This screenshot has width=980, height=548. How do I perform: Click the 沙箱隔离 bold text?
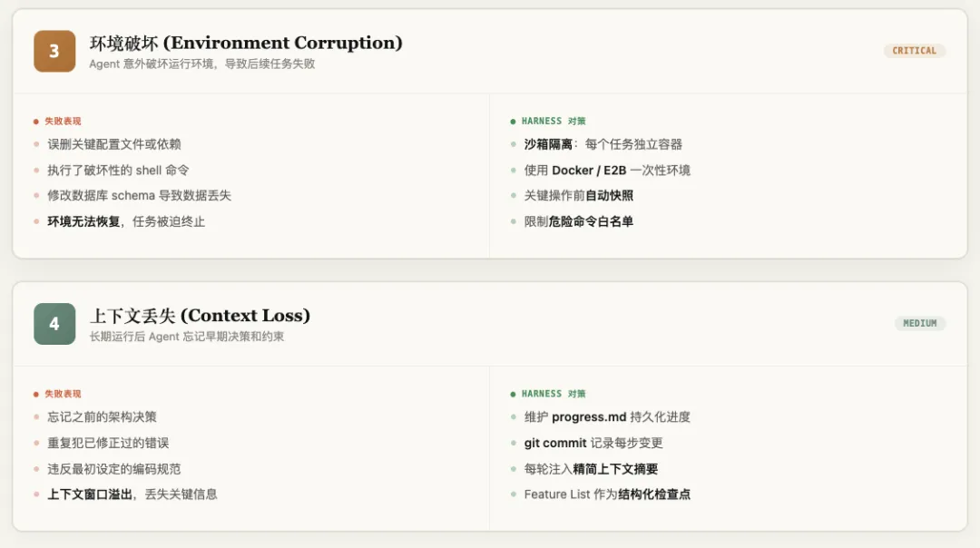click(x=548, y=144)
